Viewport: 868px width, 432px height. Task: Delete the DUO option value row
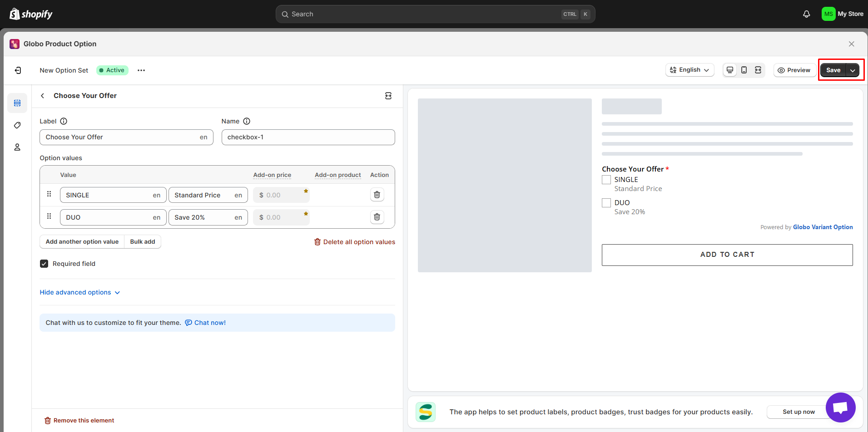tap(377, 217)
